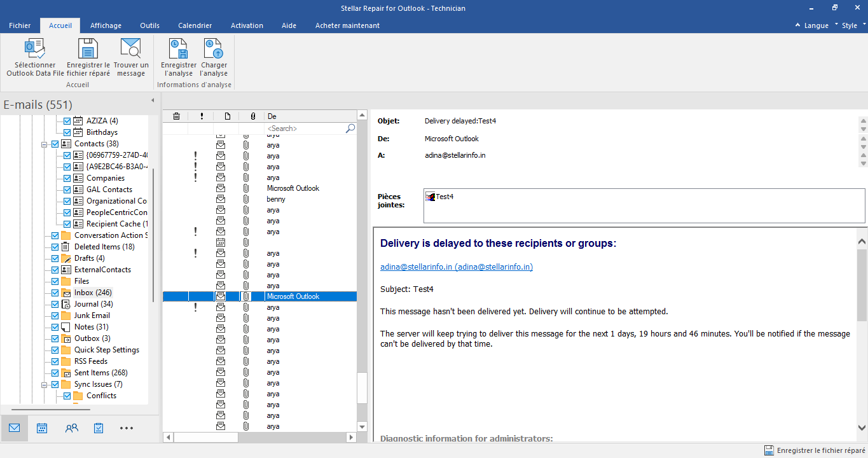Screen dimensions: 868x458
Task: Open the Fichier menu
Action: pyautogui.click(x=20, y=25)
